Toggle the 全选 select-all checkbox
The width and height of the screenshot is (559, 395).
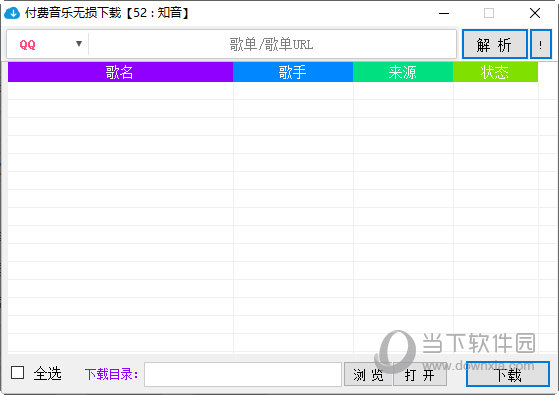pos(17,373)
